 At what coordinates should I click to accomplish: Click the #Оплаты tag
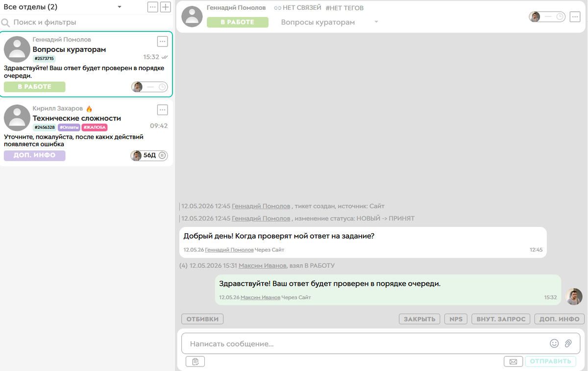click(69, 127)
